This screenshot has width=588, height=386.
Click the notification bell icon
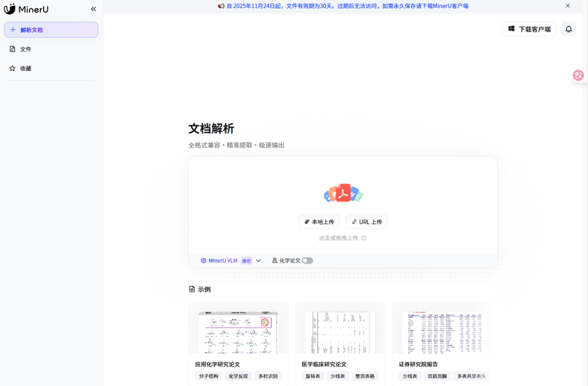click(x=568, y=29)
